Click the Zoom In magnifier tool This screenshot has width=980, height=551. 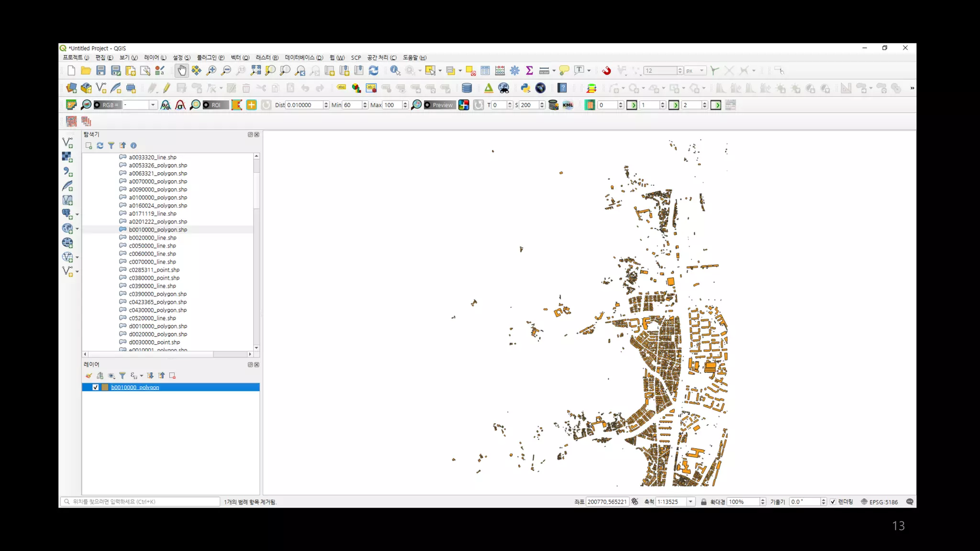point(211,71)
